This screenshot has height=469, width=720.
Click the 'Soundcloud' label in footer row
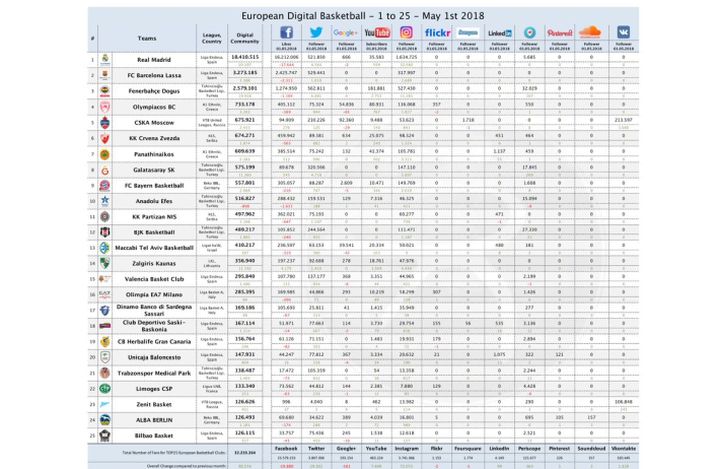click(x=591, y=448)
